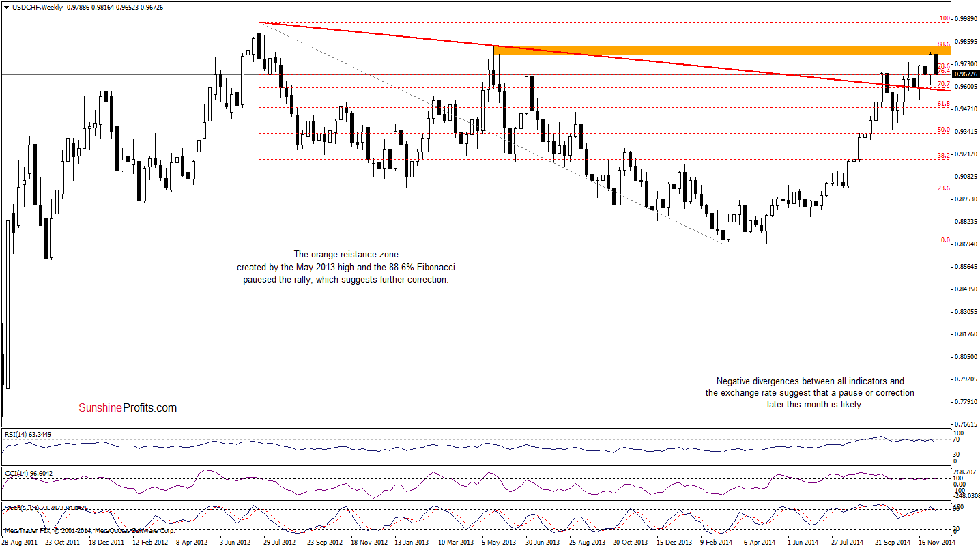This screenshot has height=548, width=980.
Task: Click the CCI(14) 96.6042 indicator label
Action: pyautogui.click(x=28, y=472)
